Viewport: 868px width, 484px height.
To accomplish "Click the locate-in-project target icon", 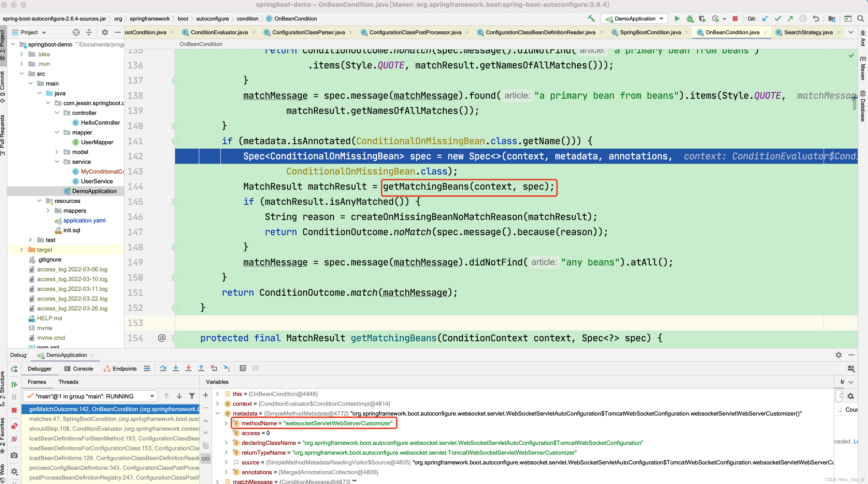I will [x=76, y=32].
